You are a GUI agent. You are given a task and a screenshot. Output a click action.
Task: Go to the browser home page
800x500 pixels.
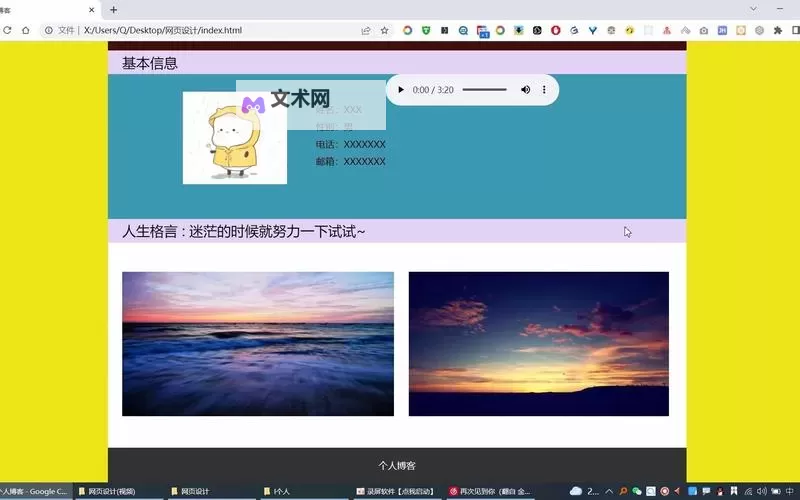[x=26, y=31]
